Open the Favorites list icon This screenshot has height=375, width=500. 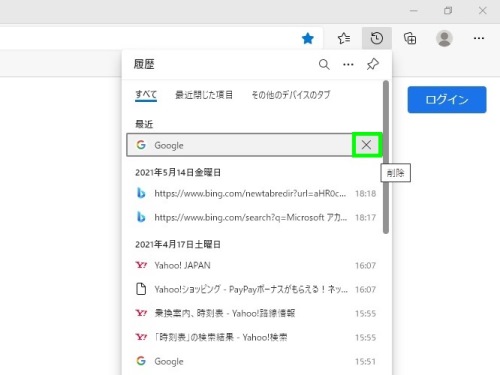[344, 38]
